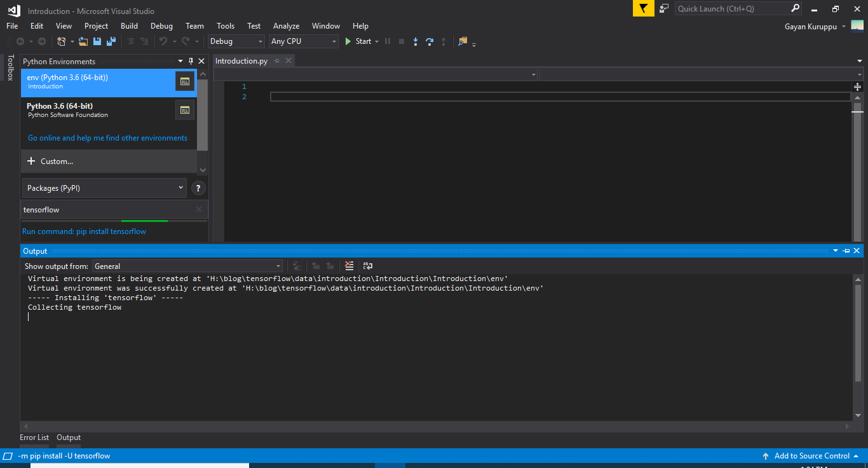Click Add to Source Control
Image resolution: width=868 pixels, height=468 pixels.
click(811, 456)
